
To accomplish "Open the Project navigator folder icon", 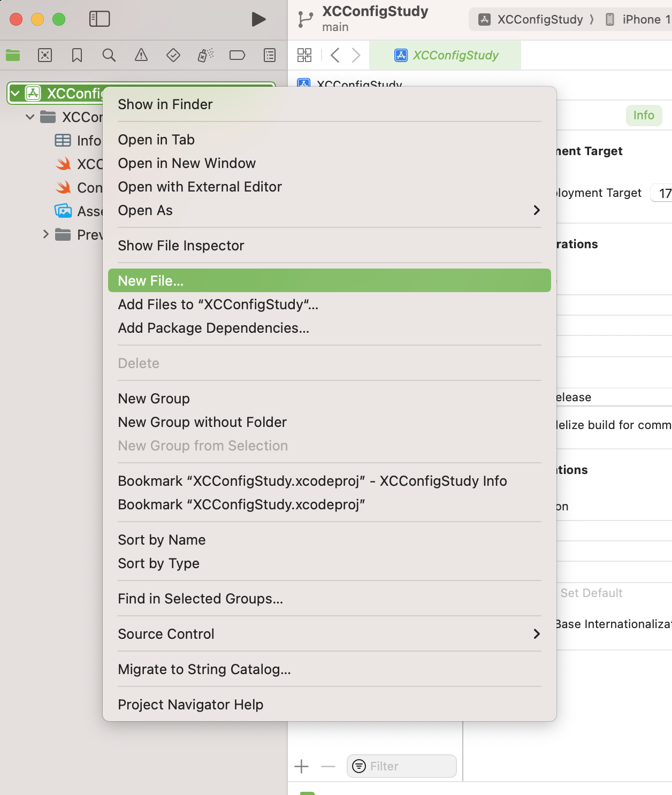I will click(13, 55).
